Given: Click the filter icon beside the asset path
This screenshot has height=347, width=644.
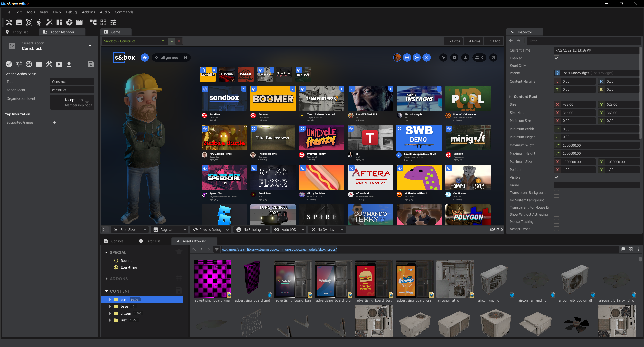Looking at the screenshot, I should click(217, 249).
